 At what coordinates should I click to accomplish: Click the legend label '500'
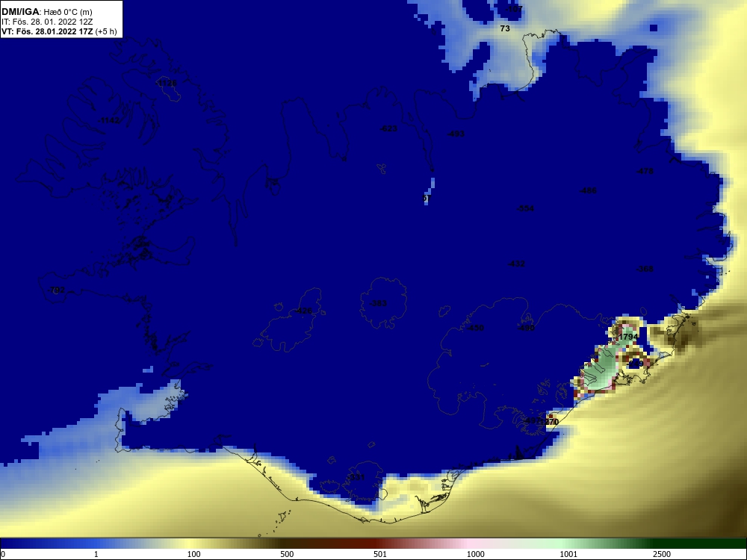[287, 554]
